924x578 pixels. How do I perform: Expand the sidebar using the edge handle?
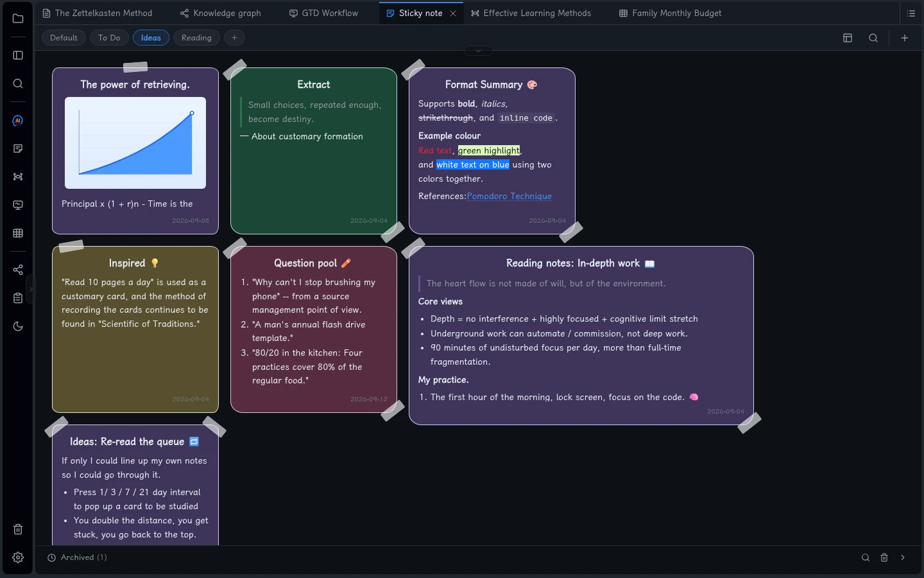pos(30,289)
